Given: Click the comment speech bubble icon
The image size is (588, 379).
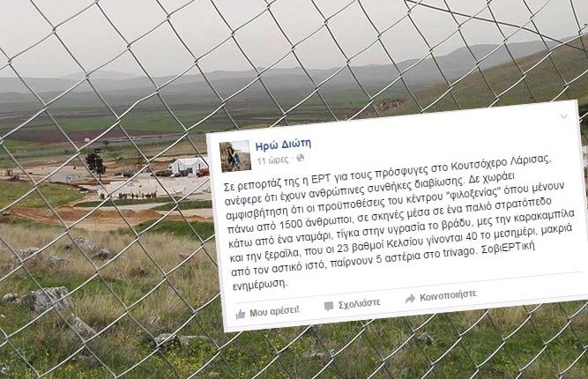Looking at the screenshot, I should [x=329, y=306].
